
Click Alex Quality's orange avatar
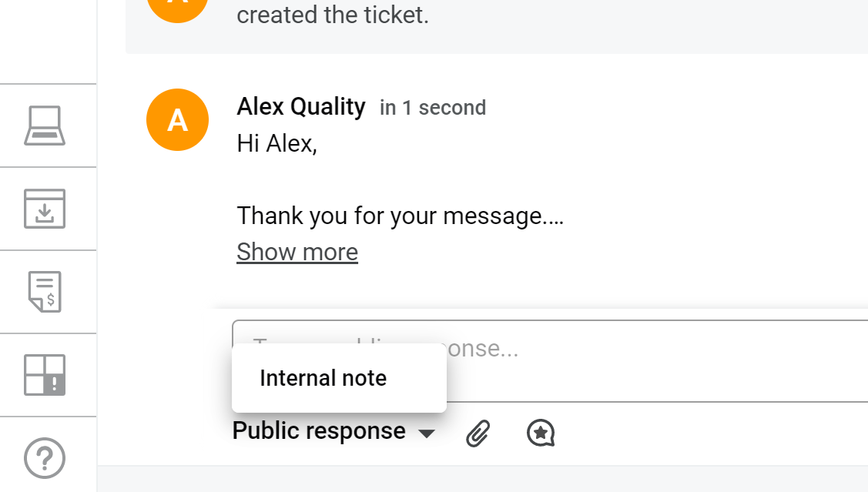click(178, 120)
